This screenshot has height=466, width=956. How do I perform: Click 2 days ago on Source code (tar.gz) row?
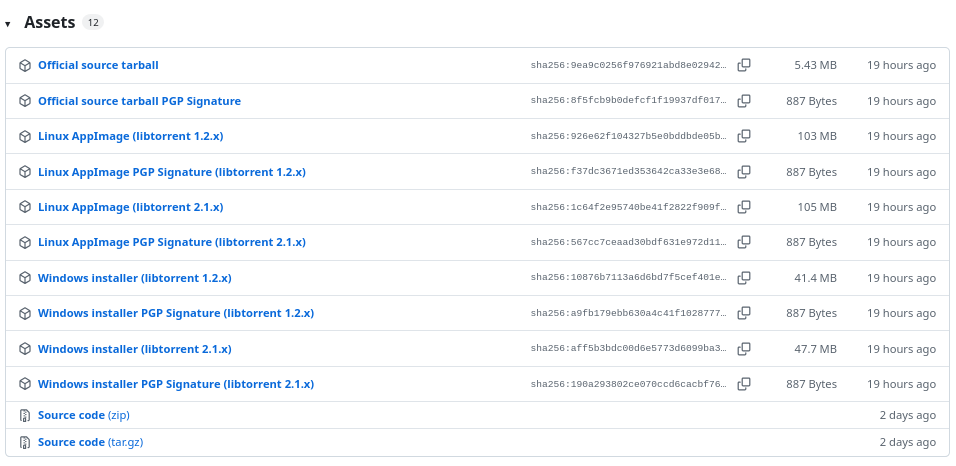tap(907, 442)
